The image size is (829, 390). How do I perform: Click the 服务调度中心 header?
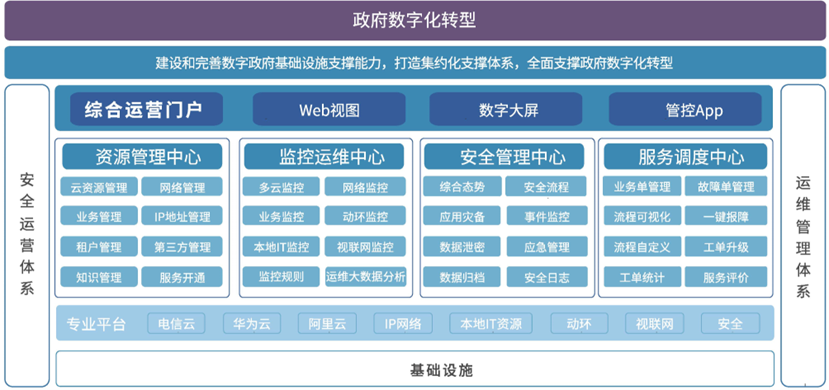[x=686, y=156]
